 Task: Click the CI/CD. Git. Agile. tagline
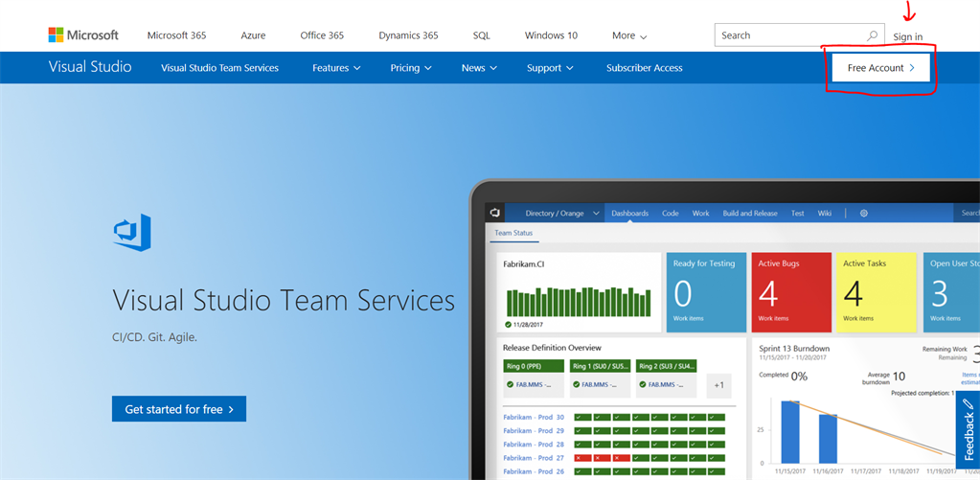click(x=154, y=337)
